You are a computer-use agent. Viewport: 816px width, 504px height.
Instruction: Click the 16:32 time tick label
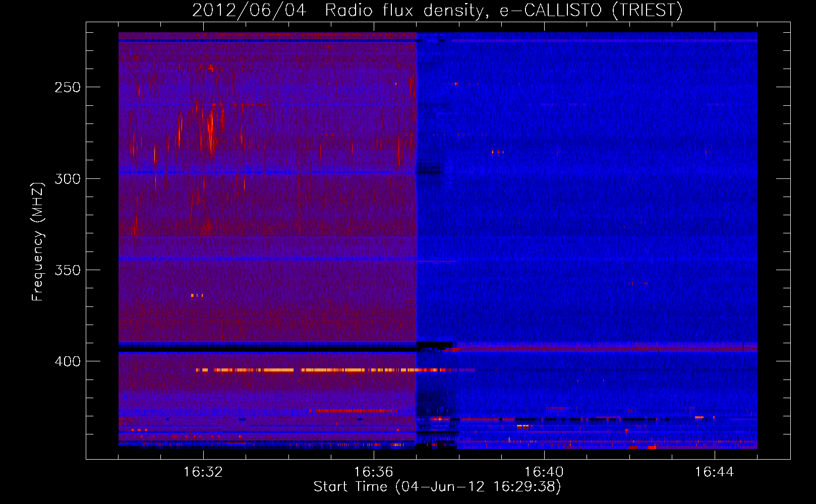point(203,472)
